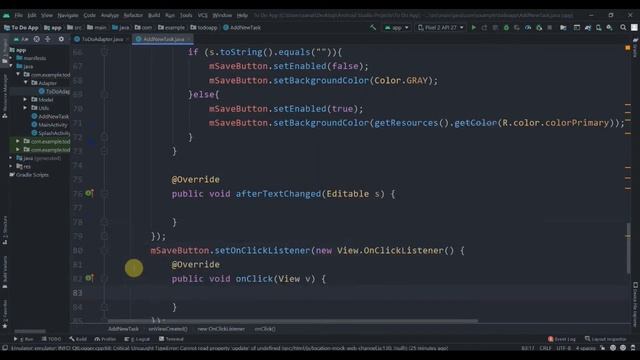The width and height of the screenshot is (640, 360).
Task: Click the Profile app gauge icon
Action: (x=528, y=27)
